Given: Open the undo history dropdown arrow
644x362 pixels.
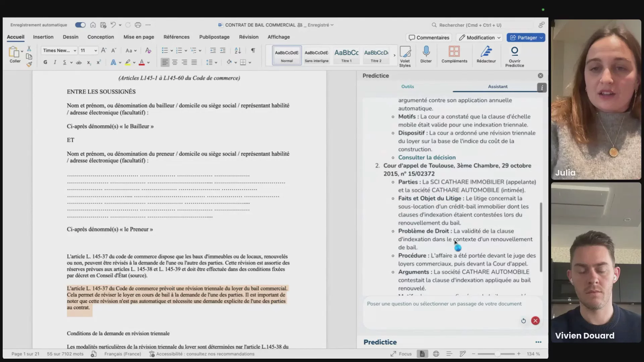Looking at the screenshot, I should pos(120,25).
